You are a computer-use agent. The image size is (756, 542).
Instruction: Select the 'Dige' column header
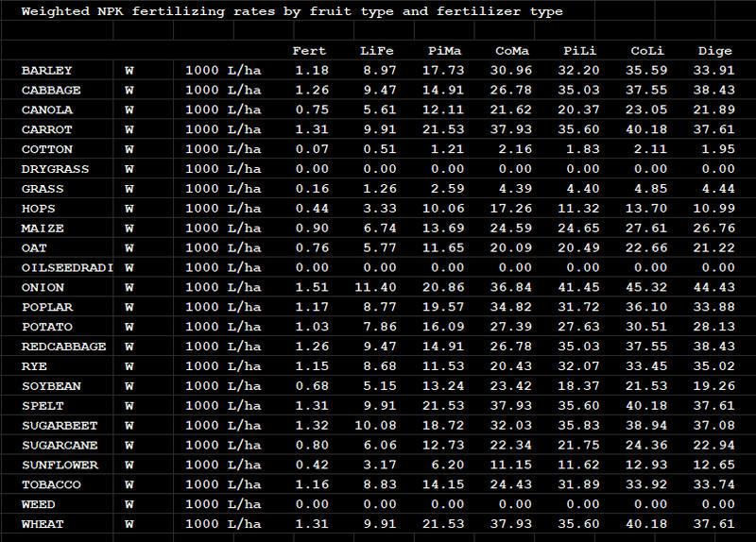click(715, 51)
